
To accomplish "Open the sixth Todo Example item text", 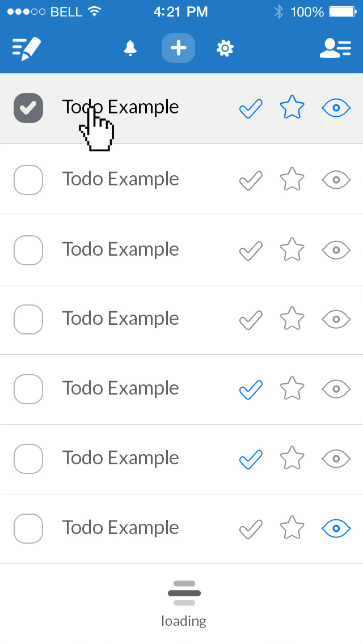I will tap(120, 458).
